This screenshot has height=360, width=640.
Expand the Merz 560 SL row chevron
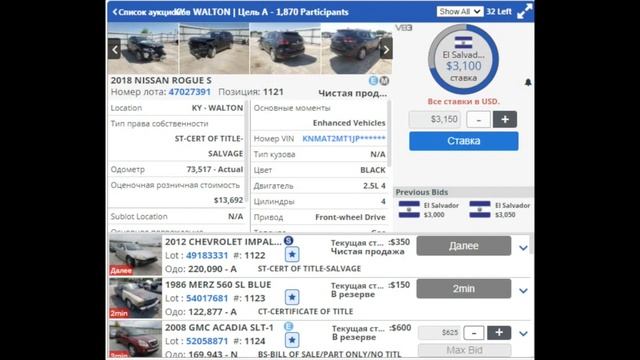[x=523, y=291]
